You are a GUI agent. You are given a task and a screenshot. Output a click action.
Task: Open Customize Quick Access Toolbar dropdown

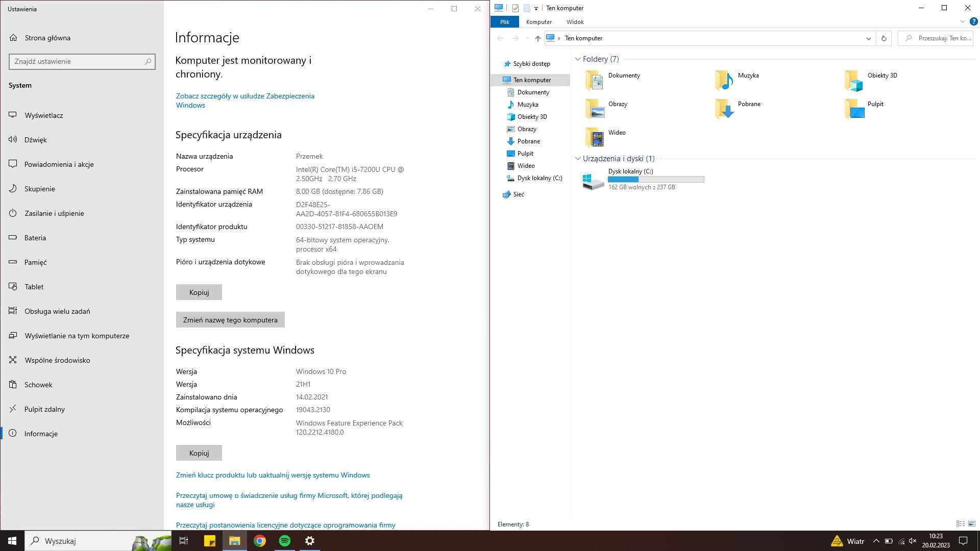pos(536,8)
